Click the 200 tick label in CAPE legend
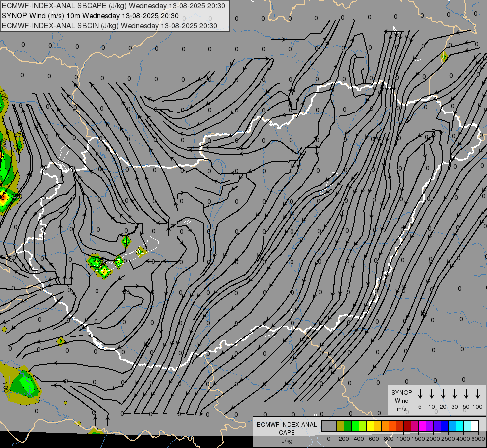 tap(344, 439)
